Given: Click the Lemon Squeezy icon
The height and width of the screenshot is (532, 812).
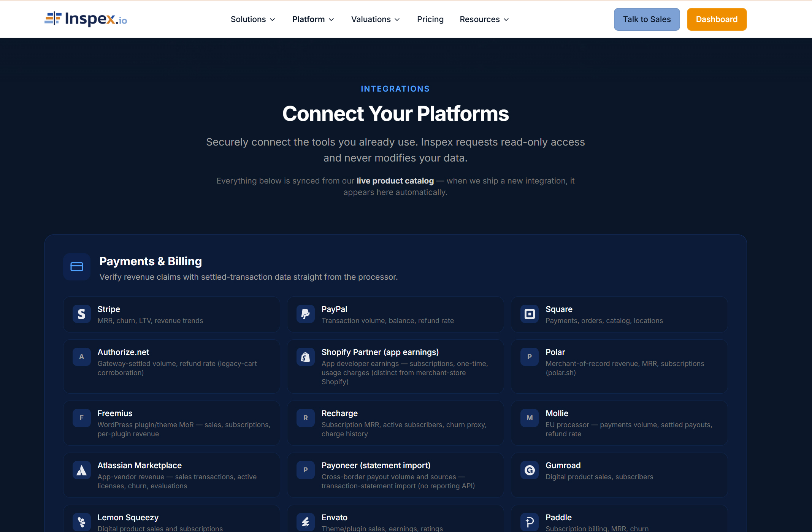Looking at the screenshot, I should [x=82, y=522].
